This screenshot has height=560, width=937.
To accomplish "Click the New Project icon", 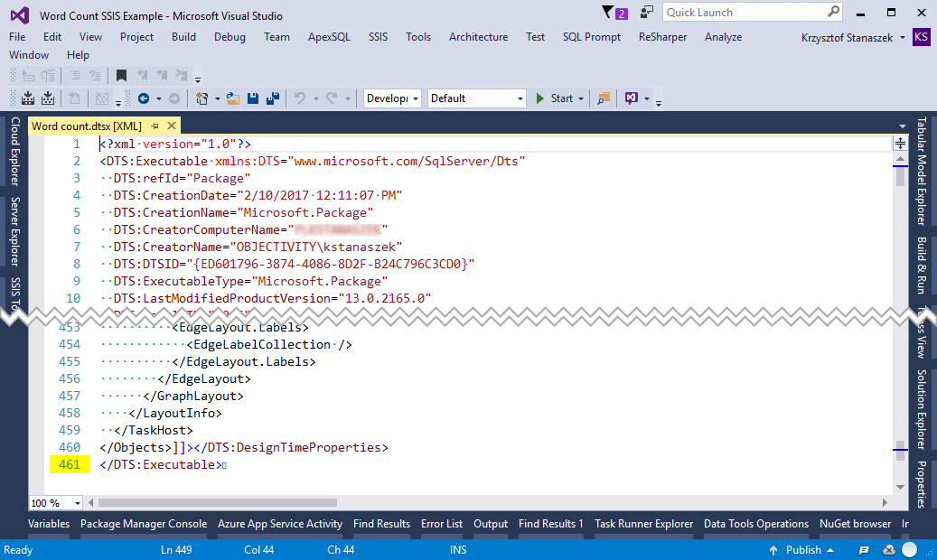I will coord(202,98).
